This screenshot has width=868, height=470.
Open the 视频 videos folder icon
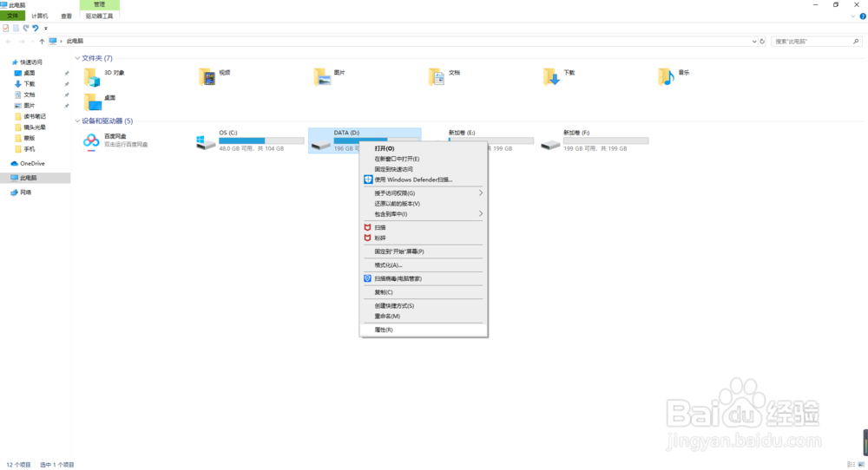point(207,77)
